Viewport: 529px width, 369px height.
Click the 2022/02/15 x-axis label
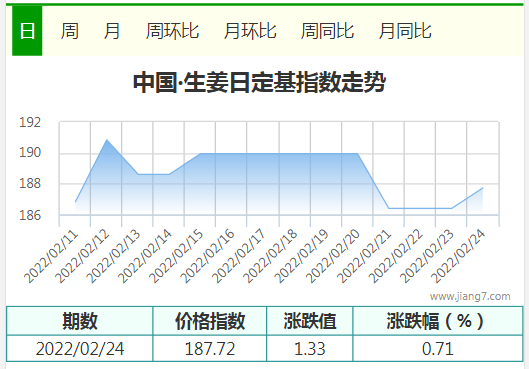pos(176,257)
